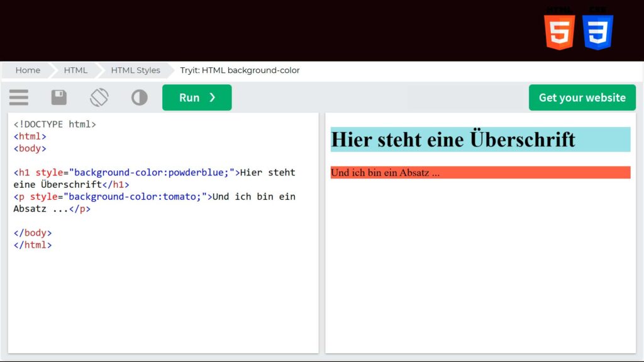Open the HTML breadcrumb link
Screen dimensions: 644x362
pyautogui.click(x=75, y=70)
